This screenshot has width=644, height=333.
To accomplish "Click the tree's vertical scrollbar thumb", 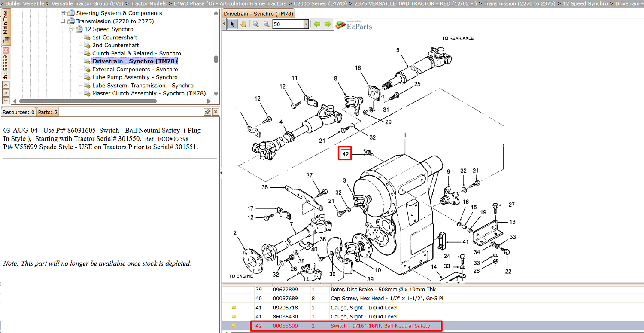I will pos(216,60).
